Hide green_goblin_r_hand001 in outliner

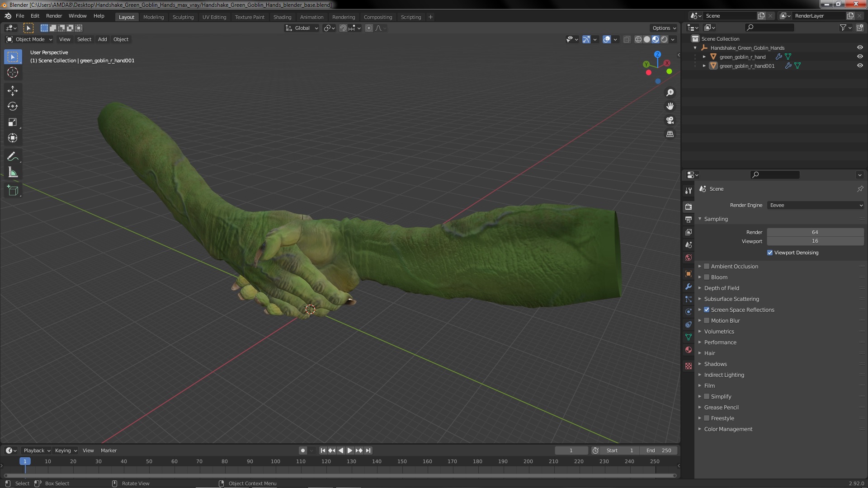860,66
